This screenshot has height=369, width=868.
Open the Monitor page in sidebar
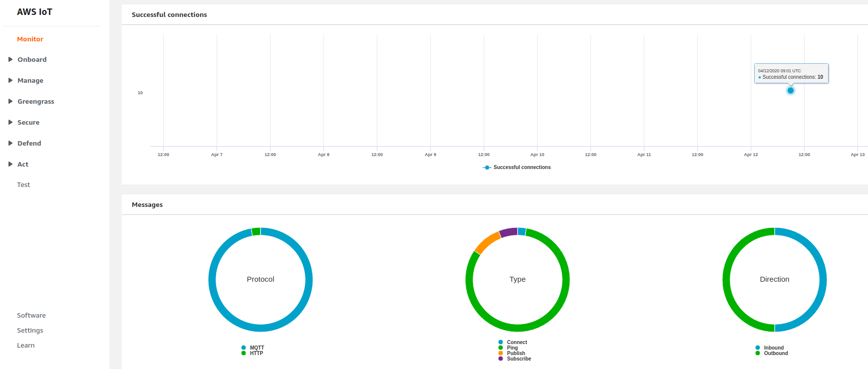coord(30,39)
